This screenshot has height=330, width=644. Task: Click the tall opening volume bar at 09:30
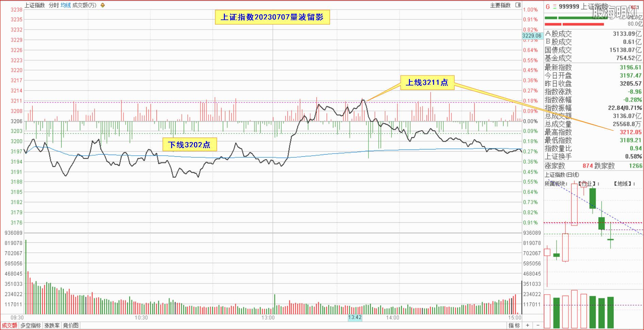click(26, 277)
